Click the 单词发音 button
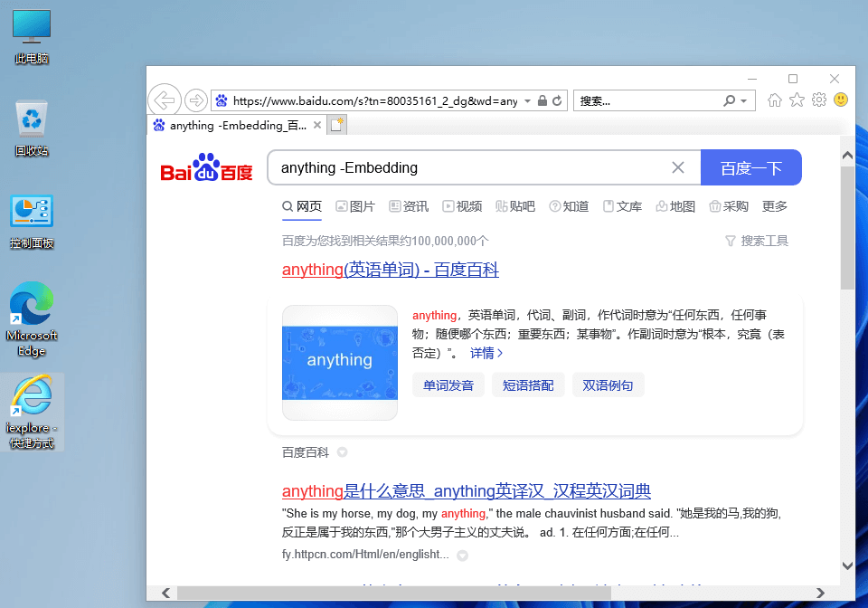This screenshot has height=608, width=868. click(x=448, y=385)
